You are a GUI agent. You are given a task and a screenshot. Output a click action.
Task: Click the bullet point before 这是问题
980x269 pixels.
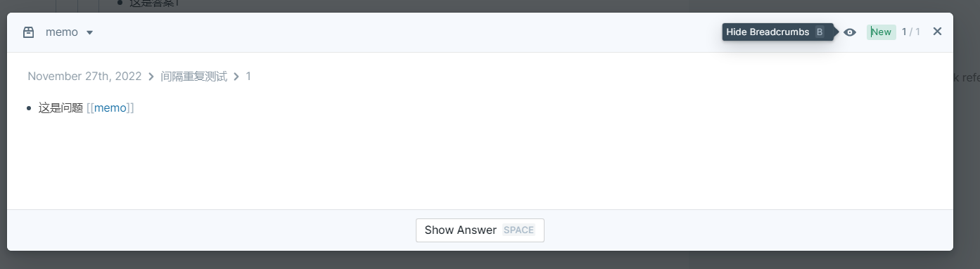[x=29, y=108]
